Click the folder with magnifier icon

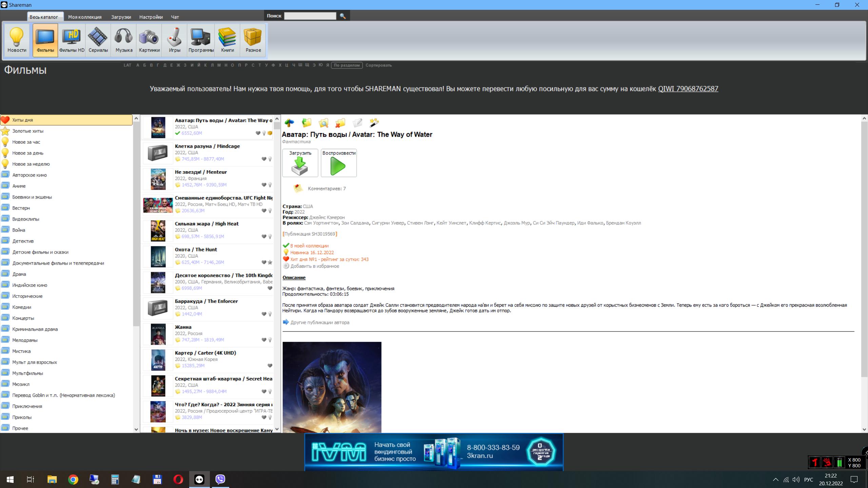[x=323, y=123]
